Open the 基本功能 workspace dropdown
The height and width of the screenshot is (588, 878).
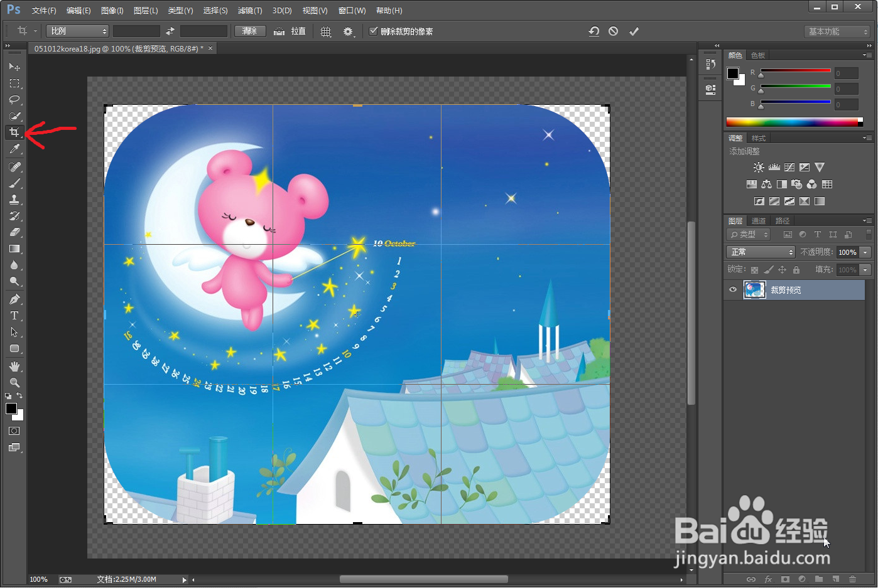click(837, 31)
